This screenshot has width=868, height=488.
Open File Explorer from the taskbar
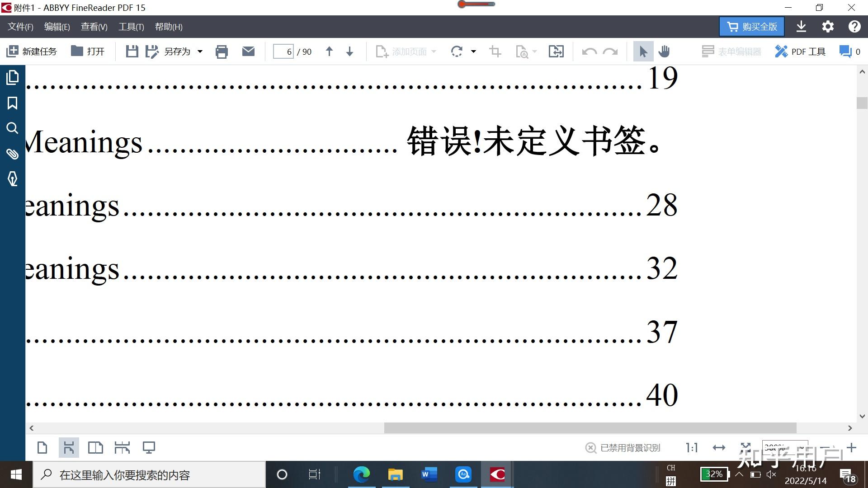[395, 474]
